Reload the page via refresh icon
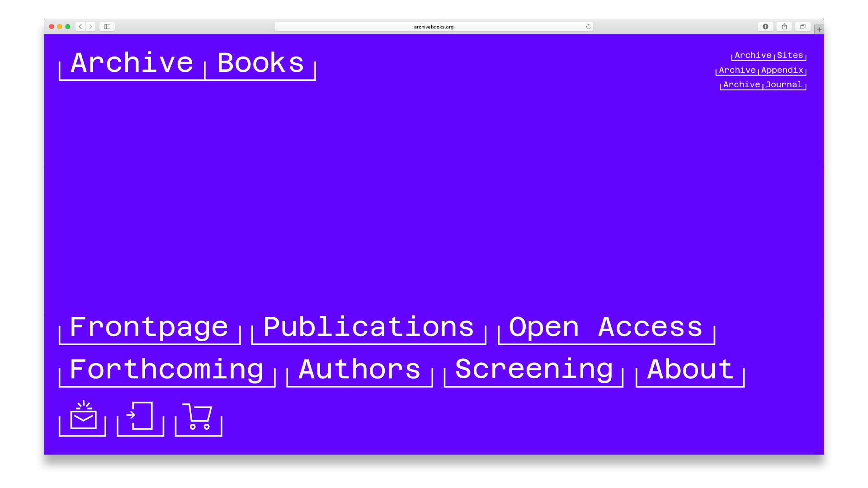868x488 pixels. click(588, 27)
